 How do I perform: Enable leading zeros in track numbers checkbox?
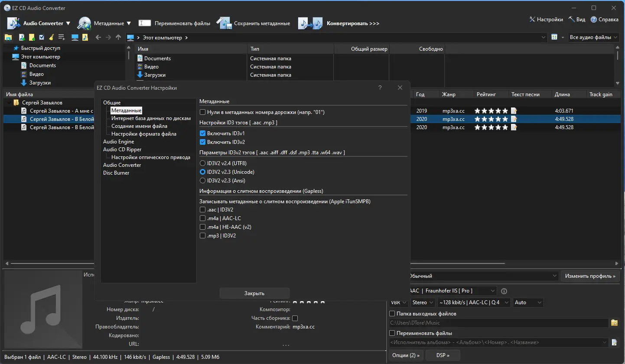point(202,112)
